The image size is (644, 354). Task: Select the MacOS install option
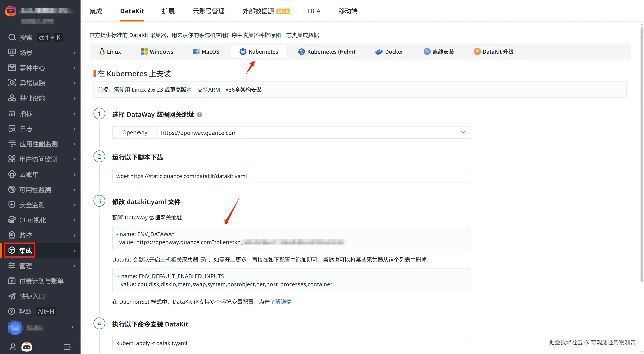point(206,52)
